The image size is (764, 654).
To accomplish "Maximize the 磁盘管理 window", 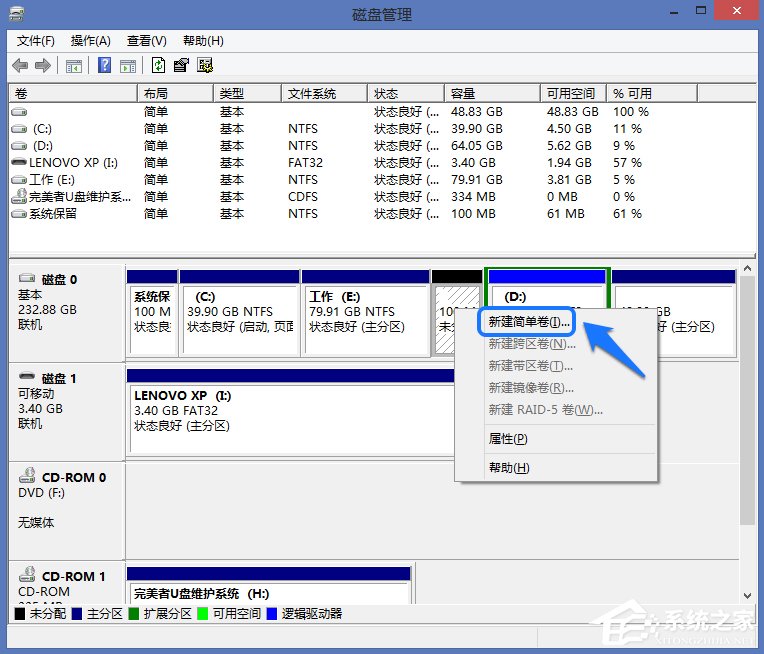I will (701, 11).
